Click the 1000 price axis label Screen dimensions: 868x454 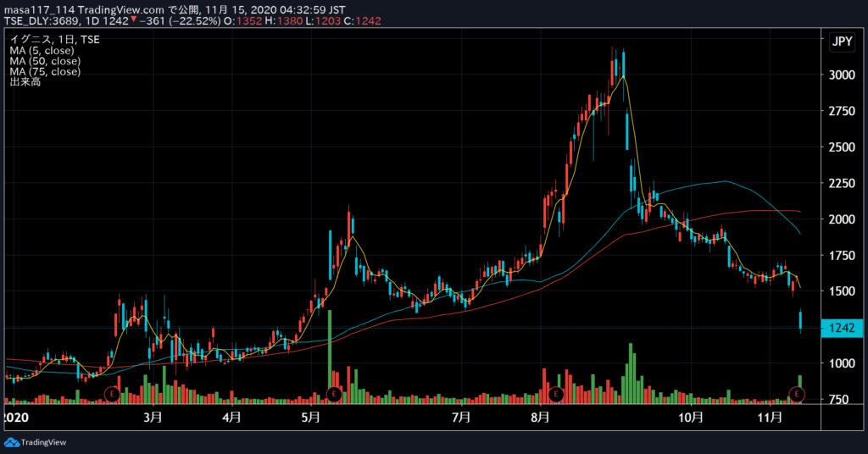pyautogui.click(x=842, y=363)
